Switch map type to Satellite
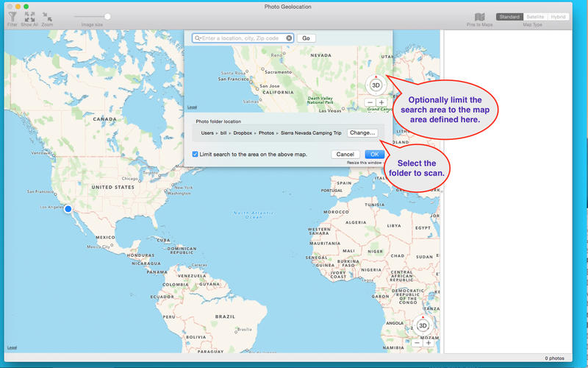The height and width of the screenshot is (368, 588). click(535, 17)
